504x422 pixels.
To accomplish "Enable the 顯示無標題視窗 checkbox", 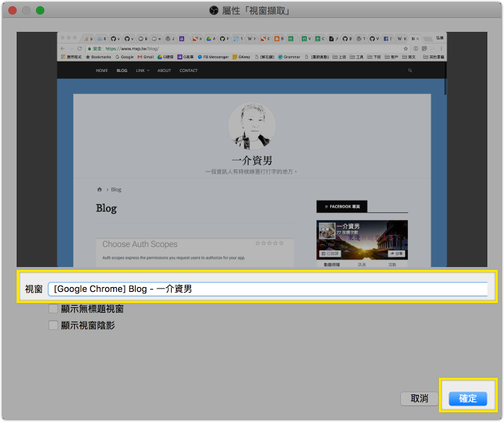I will pos(53,309).
